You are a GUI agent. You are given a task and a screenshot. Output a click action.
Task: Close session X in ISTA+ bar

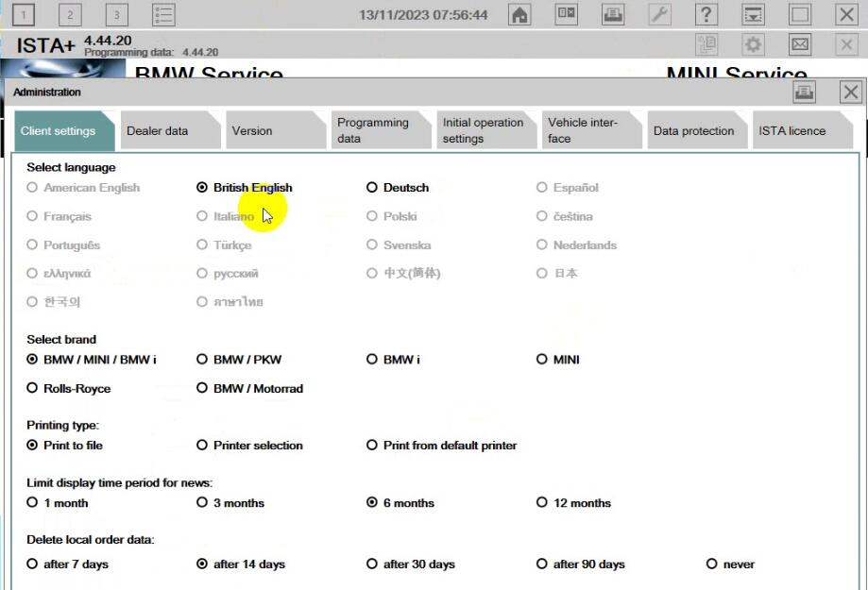[x=846, y=44]
